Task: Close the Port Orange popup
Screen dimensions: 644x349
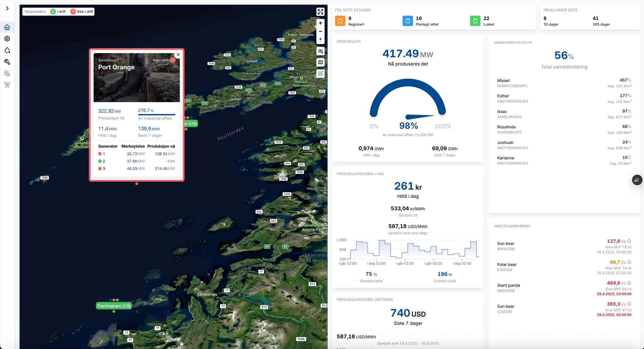Action: (178, 54)
